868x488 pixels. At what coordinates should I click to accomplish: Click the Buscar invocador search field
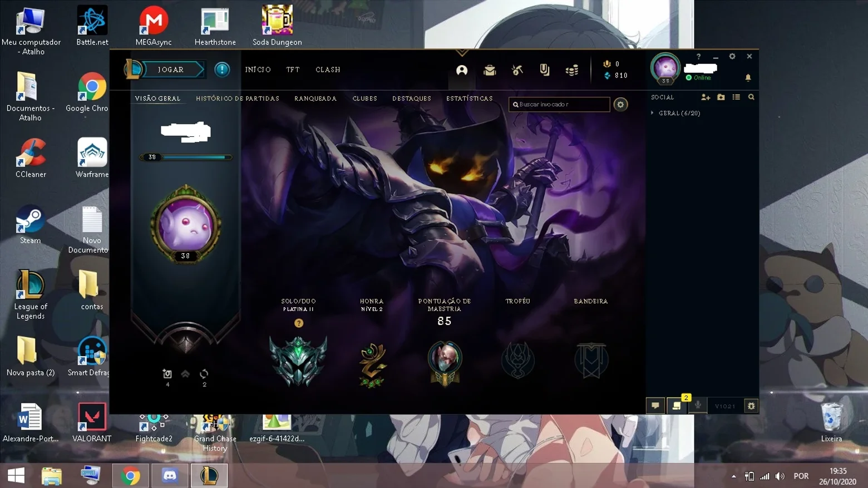[x=559, y=105]
